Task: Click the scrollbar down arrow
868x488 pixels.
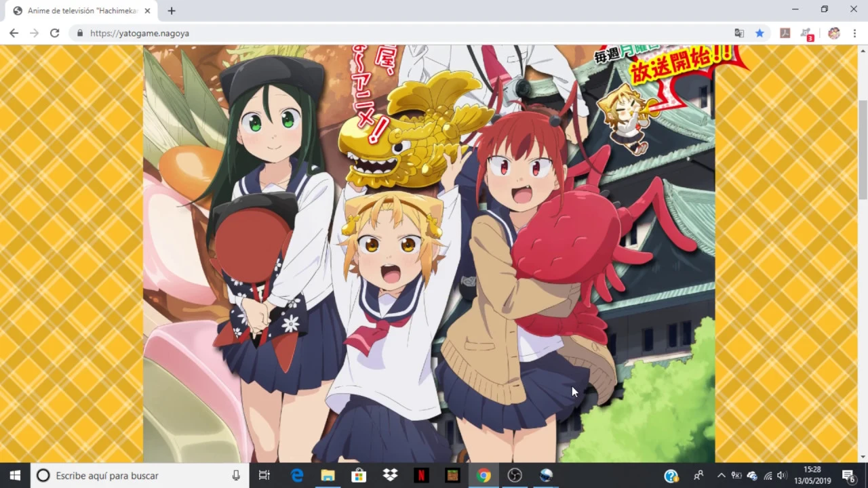Action: click(863, 457)
